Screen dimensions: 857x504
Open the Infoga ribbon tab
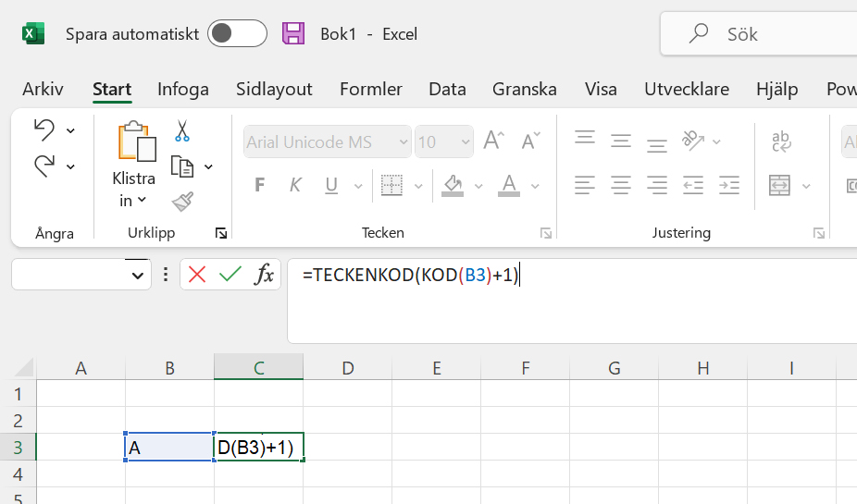183,89
